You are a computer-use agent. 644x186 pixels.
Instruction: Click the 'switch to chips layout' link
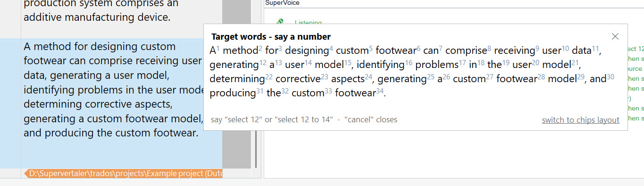click(x=580, y=120)
